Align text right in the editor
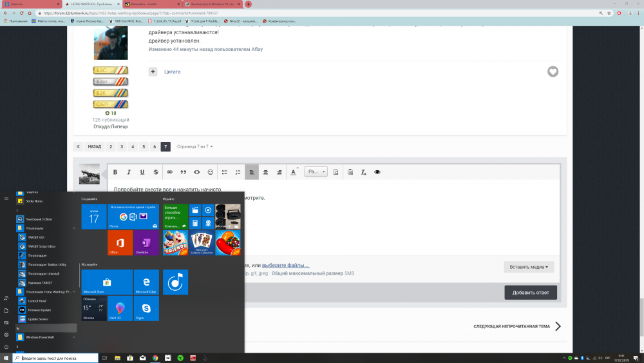 279,172
